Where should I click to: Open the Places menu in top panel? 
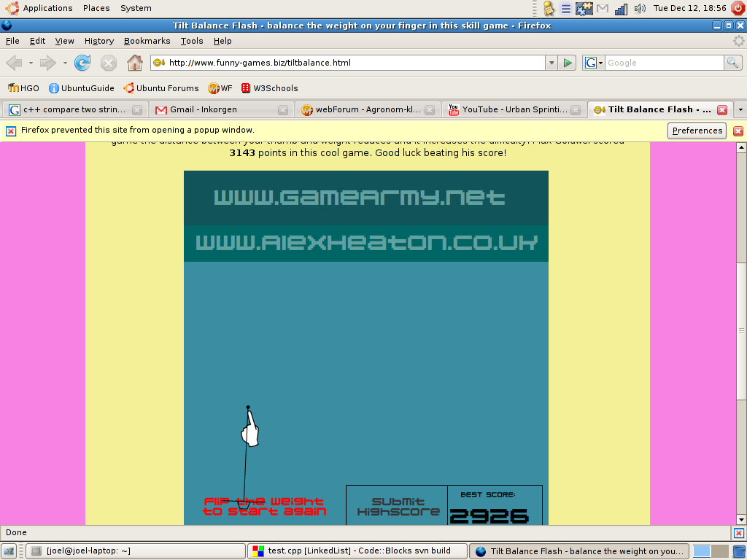(96, 8)
